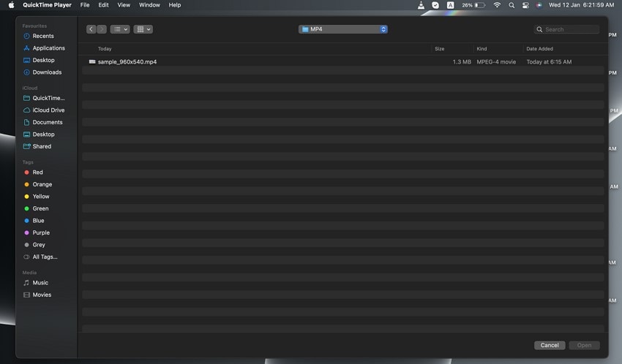
Task: Select Documents in sidebar
Action: [48, 122]
